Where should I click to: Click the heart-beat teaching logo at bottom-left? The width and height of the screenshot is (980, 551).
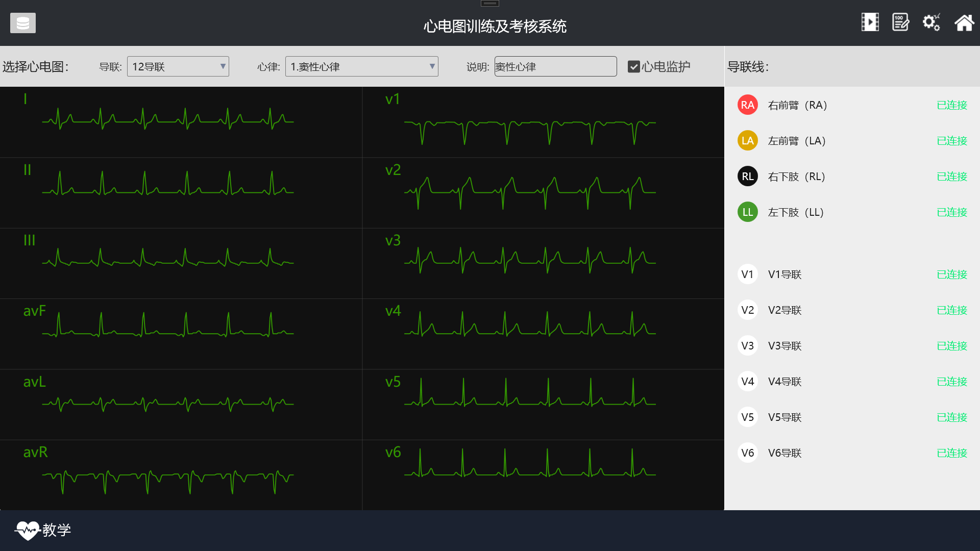[x=29, y=530]
